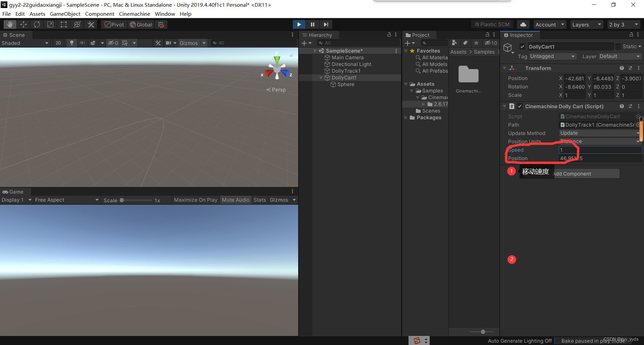Click the Maximize On Play button
The height and width of the screenshot is (345, 644).
click(x=196, y=200)
